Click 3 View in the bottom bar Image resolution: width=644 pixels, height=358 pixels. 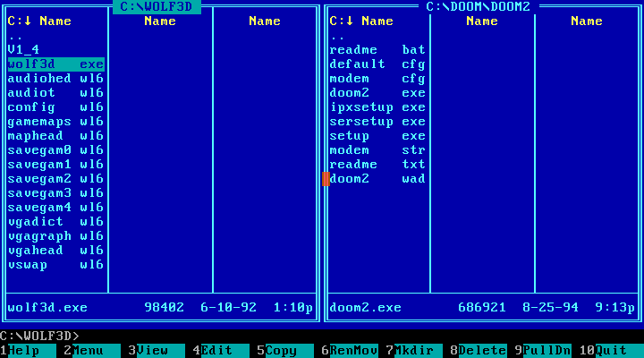tap(157, 351)
